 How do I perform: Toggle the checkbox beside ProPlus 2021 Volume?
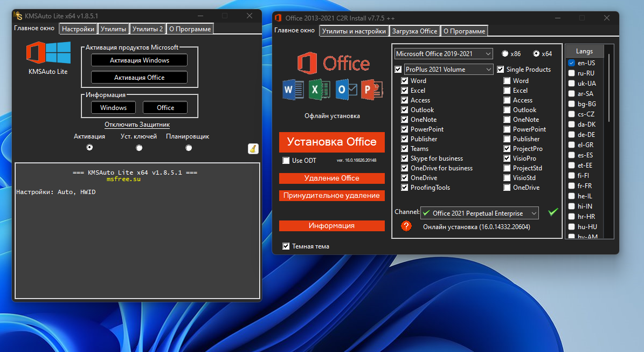click(398, 70)
